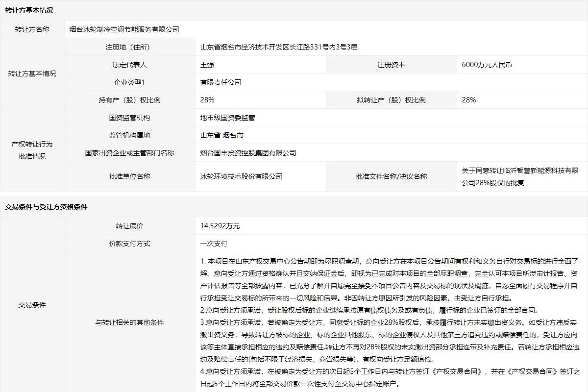Select the value 山东省 烟台市

222,135
